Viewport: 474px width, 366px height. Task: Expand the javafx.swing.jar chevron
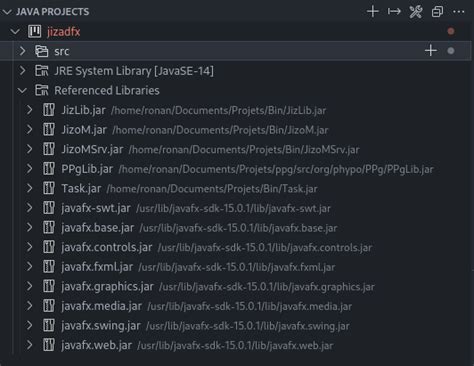tap(30, 326)
